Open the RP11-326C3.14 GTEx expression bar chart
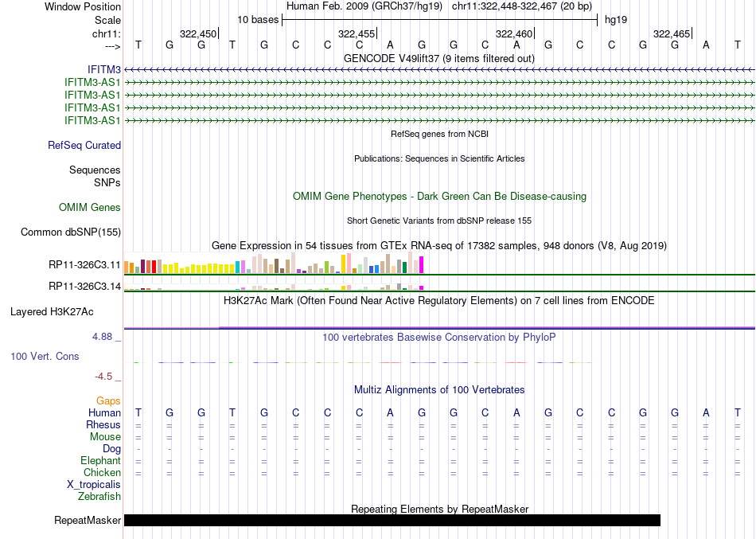Viewport: 756px width, 539px height. coord(274,287)
